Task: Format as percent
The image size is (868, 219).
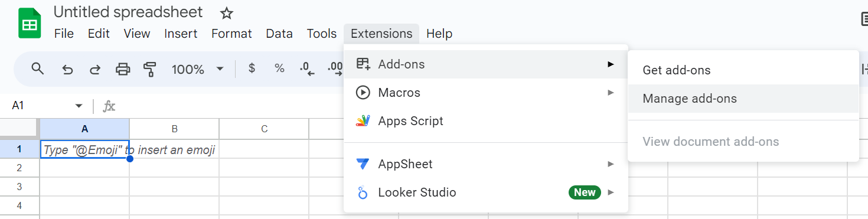Action: point(279,68)
